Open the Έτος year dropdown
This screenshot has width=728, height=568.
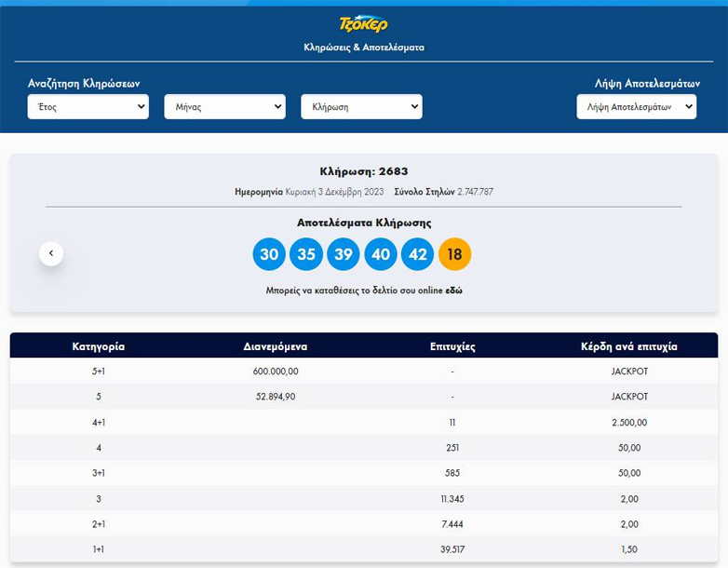click(88, 107)
